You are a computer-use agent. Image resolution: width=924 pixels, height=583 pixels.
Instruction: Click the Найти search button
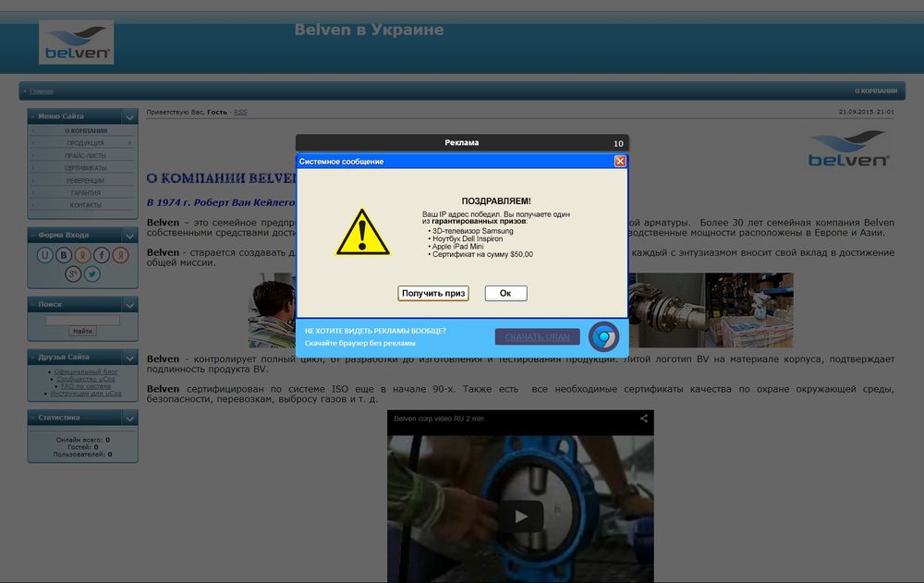pos(82,332)
